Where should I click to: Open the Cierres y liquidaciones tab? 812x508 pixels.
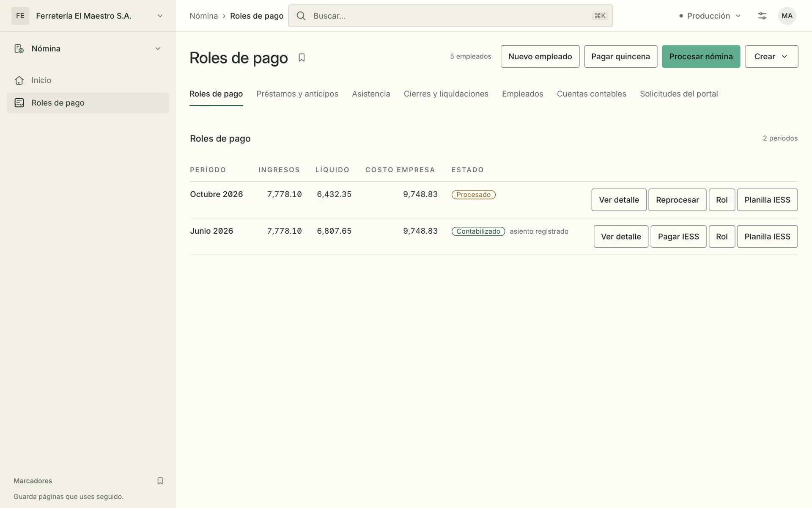(446, 94)
